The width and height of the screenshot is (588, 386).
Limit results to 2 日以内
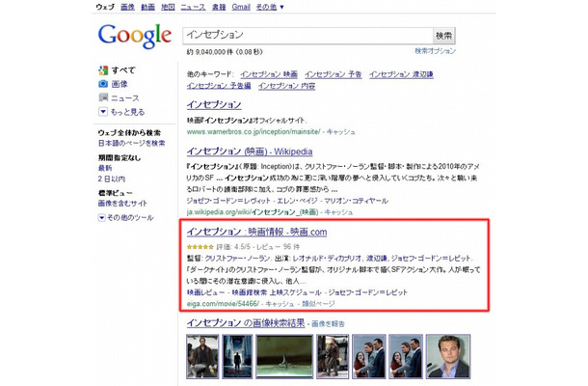112,179
